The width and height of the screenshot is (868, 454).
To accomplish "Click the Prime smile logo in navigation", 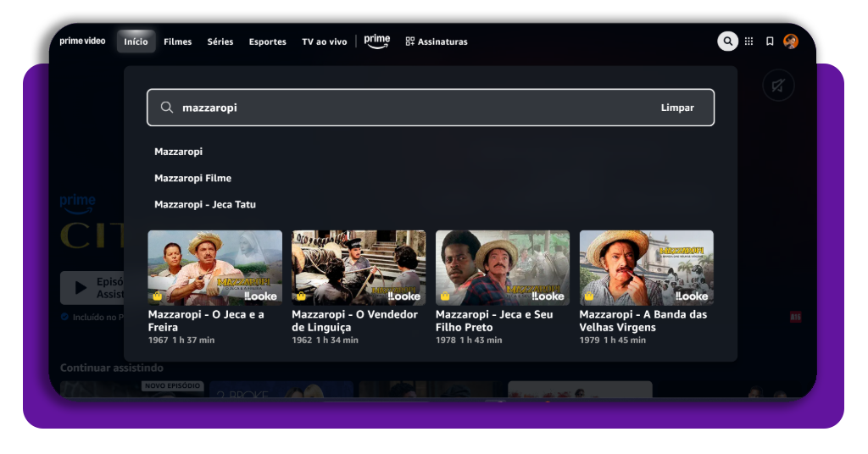I will [x=377, y=42].
